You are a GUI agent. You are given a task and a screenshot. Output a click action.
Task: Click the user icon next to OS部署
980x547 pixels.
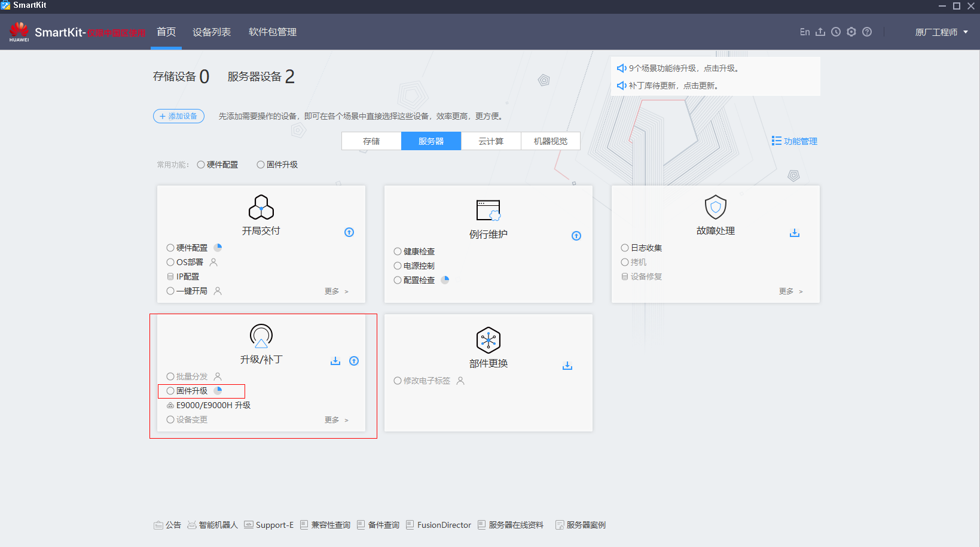[x=213, y=262]
